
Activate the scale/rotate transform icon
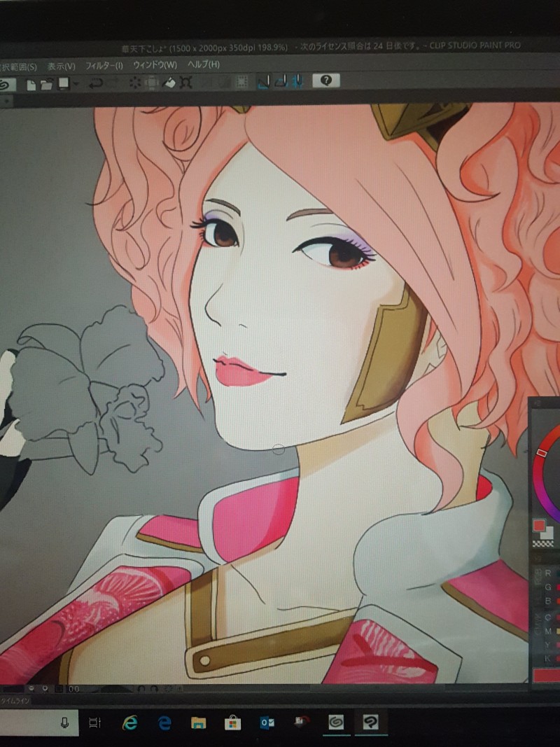coord(185,83)
